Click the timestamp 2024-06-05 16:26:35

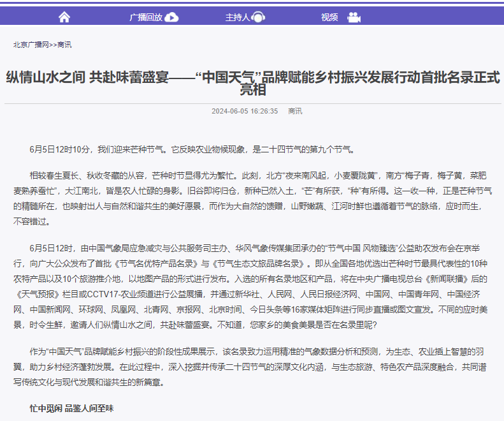[x=245, y=111]
